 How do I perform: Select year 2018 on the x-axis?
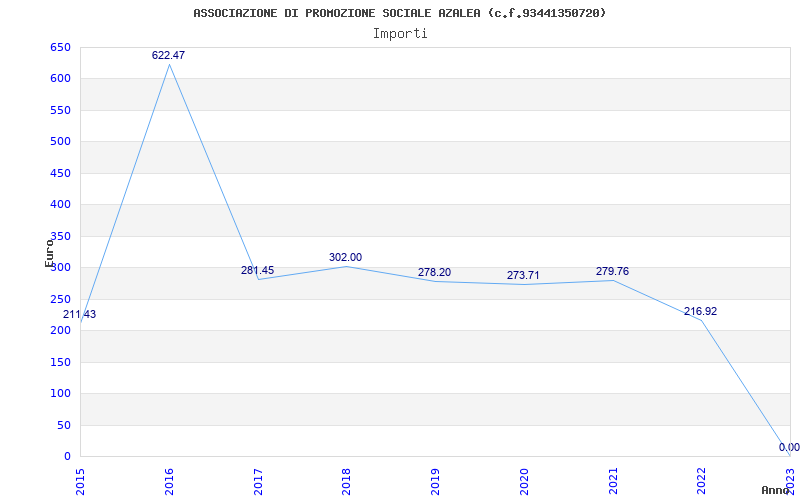coord(346,479)
